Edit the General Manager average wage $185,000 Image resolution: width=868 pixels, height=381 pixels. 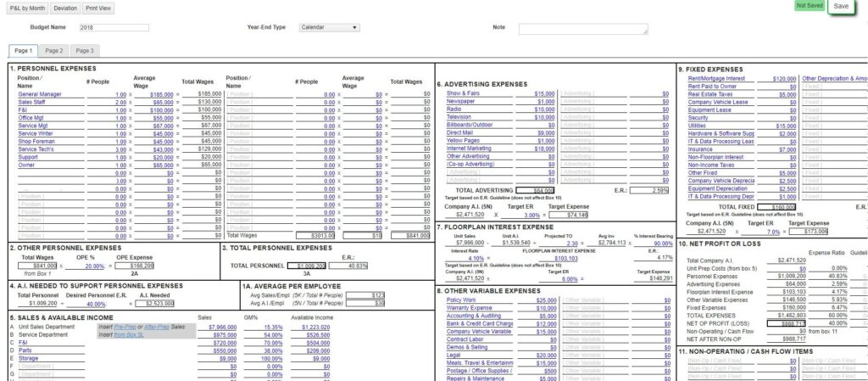click(x=154, y=95)
